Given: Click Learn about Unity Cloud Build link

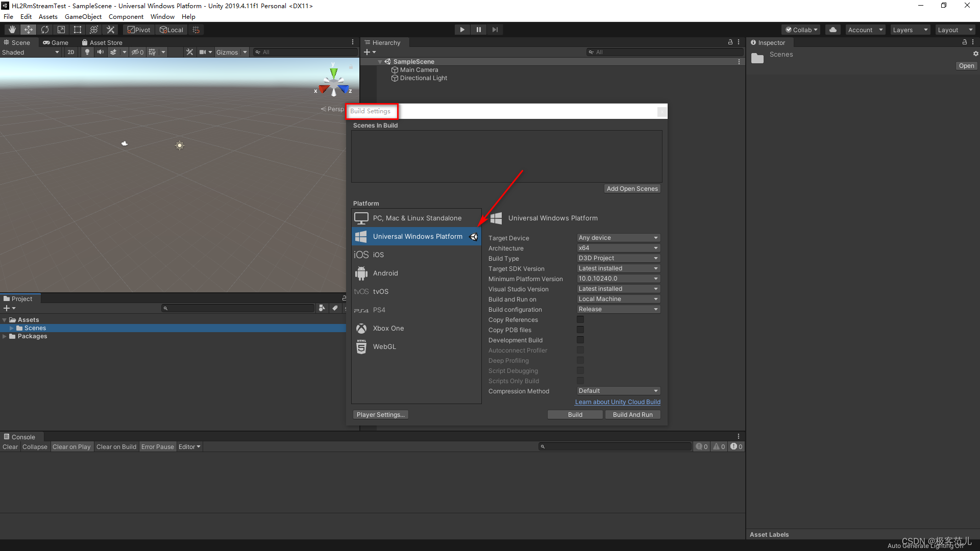Looking at the screenshot, I should [617, 402].
